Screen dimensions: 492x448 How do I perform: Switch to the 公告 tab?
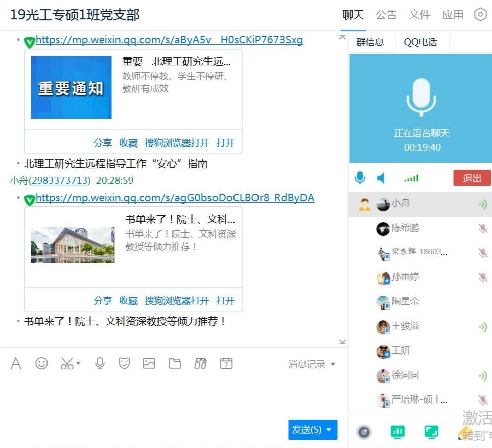[x=386, y=15]
